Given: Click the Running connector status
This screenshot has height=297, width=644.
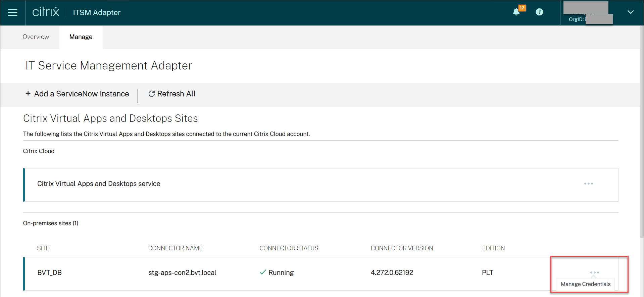Looking at the screenshot, I should coord(277,273).
